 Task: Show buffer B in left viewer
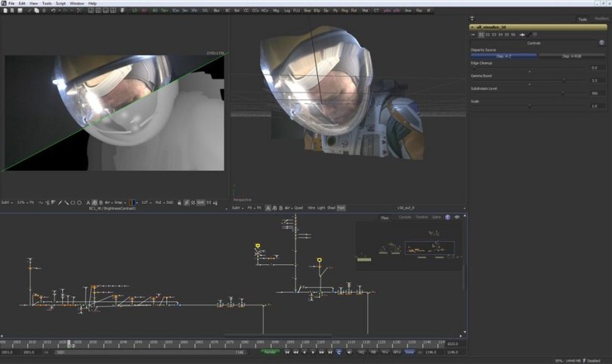coord(100,202)
